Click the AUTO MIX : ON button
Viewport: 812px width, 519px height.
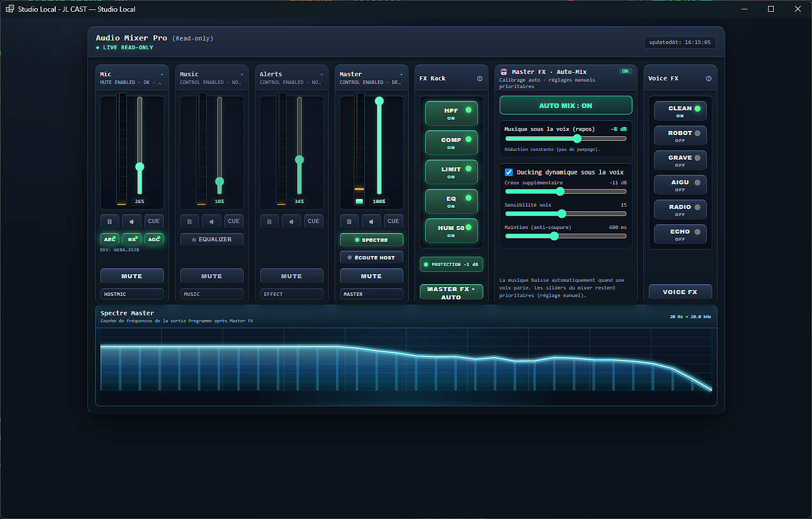(x=566, y=105)
